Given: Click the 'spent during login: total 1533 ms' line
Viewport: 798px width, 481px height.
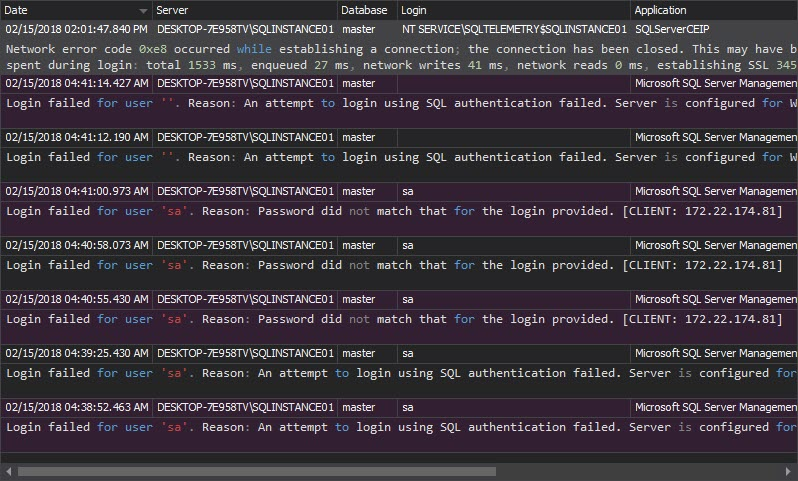Looking at the screenshot, I should coord(402,65).
